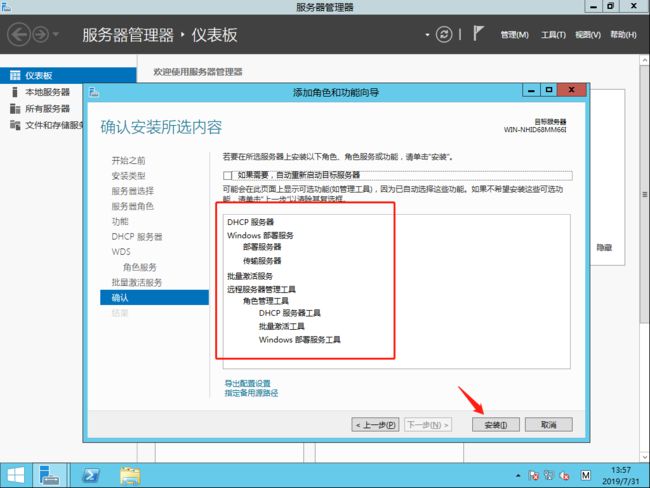Viewport: 650px width, 488px height.
Task: Go to 安装类型 wizard step
Action: pos(129,176)
